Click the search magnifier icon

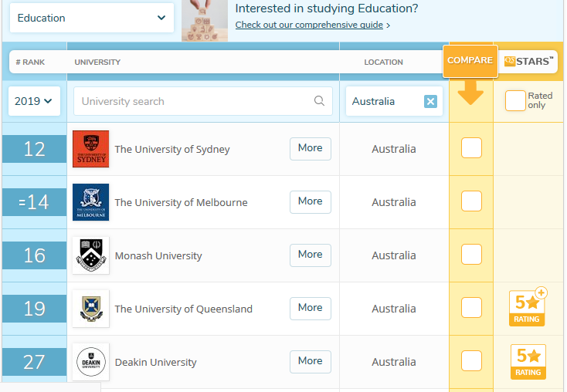[x=320, y=101]
